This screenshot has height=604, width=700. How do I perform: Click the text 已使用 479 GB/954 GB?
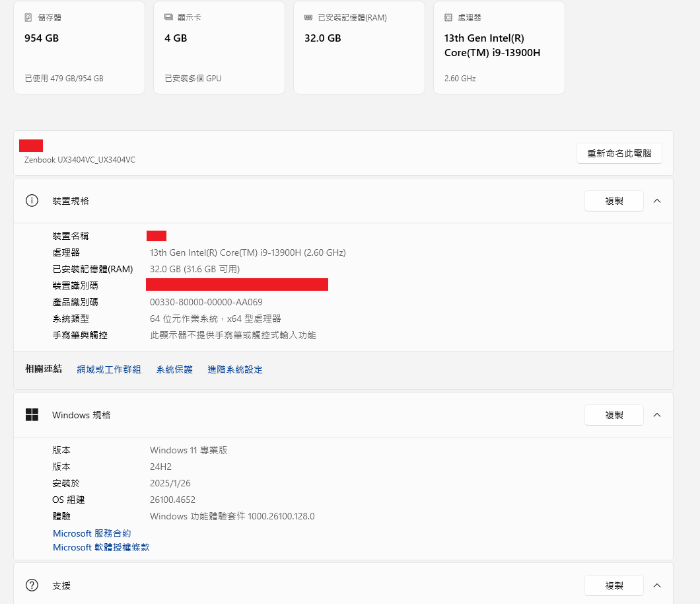coord(64,78)
